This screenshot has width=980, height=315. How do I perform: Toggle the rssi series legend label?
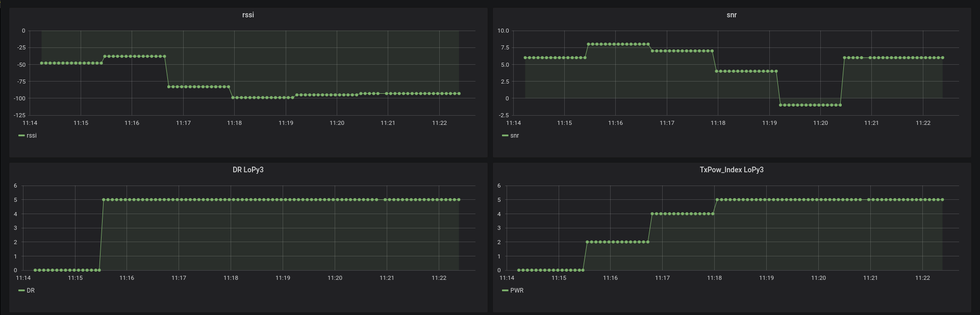[x=32, y=136]
